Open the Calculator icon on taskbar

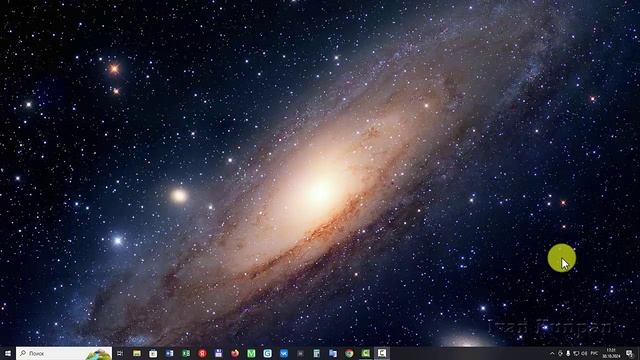point(316,353)
